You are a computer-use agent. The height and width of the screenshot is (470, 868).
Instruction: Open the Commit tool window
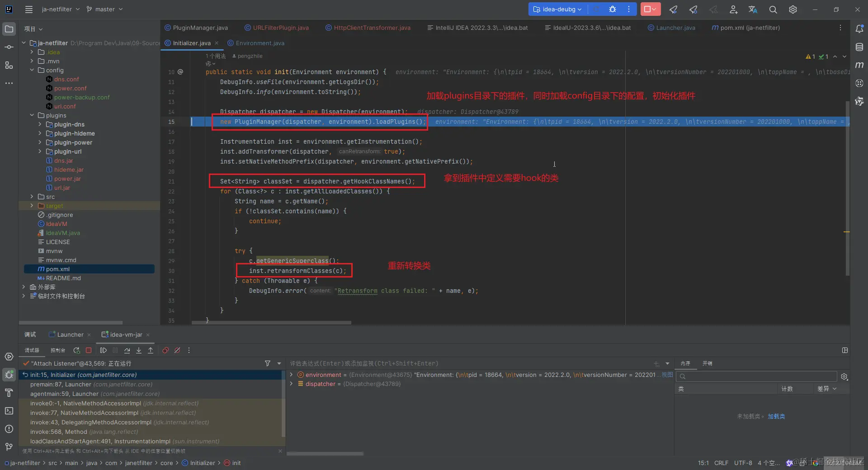coord(9,47)
